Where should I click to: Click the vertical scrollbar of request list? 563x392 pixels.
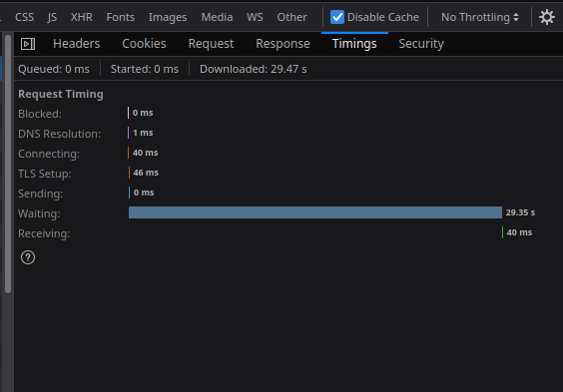click(x=8, y=164)
